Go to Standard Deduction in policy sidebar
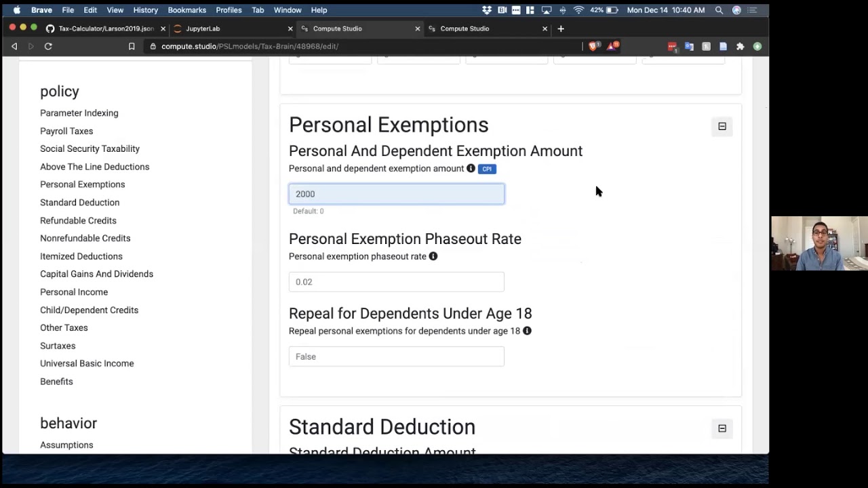 pyautogui.click(x=79, y=203)
